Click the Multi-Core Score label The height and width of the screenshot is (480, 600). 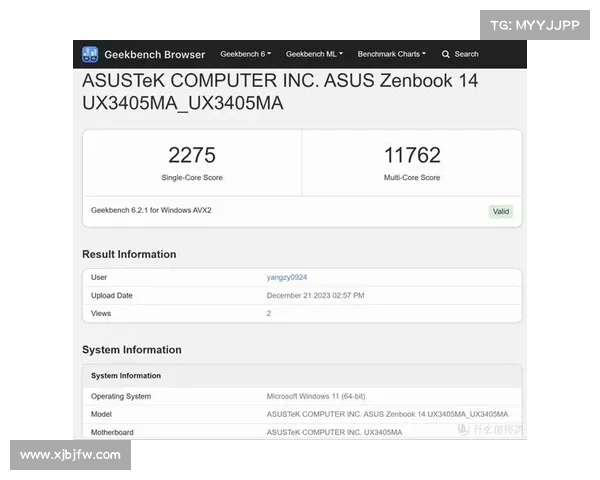click(412, 178)
